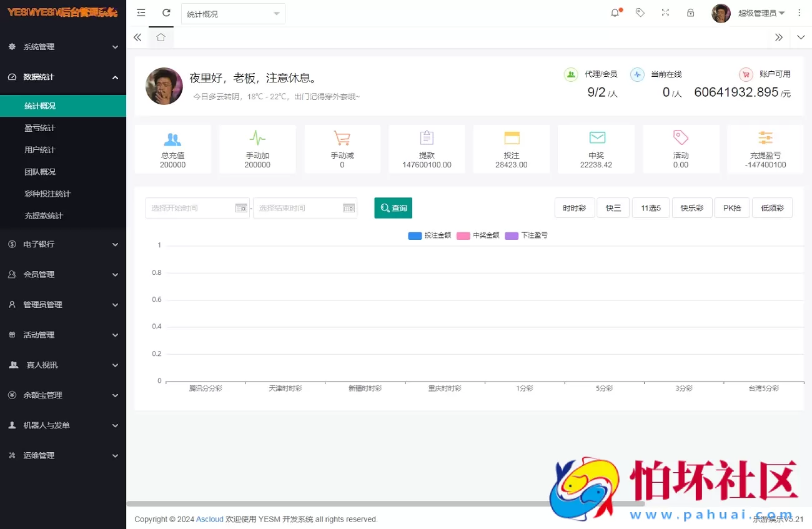Toggle the 投注金额 legend in the chart
This screenshot has height=529, width=812.
click(x=429, y=235)
